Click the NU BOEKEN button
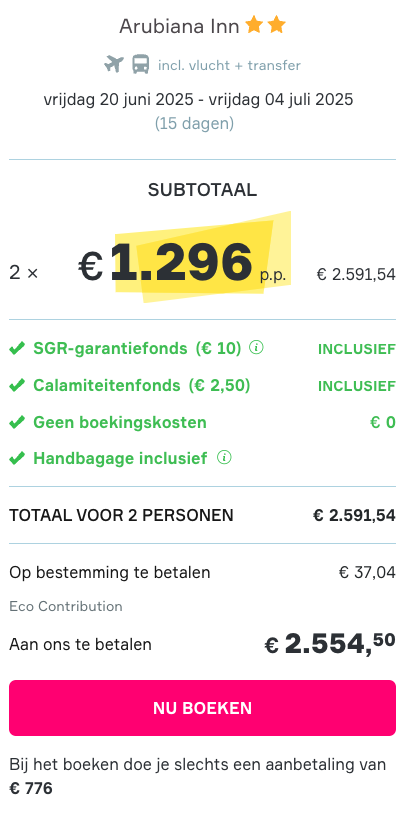The image size is (409, 820). point(202,708)
